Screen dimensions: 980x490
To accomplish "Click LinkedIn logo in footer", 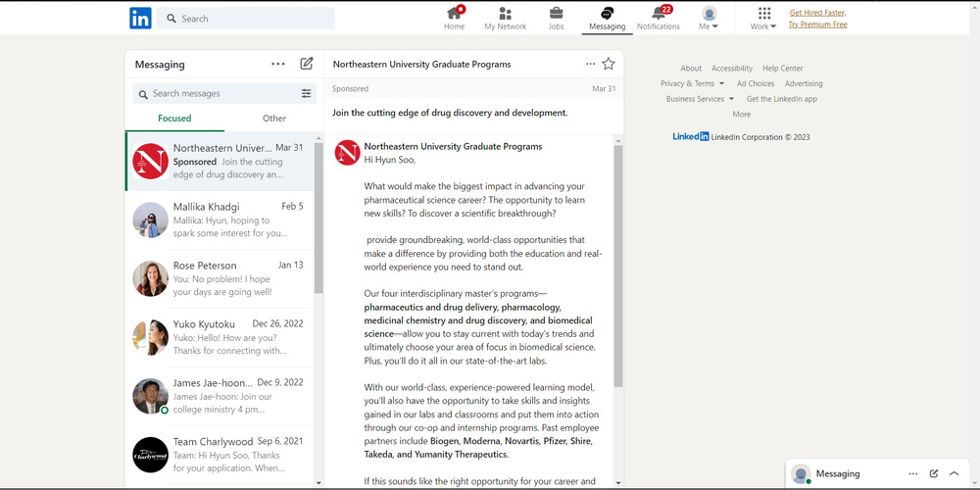I will pos(691,136).
